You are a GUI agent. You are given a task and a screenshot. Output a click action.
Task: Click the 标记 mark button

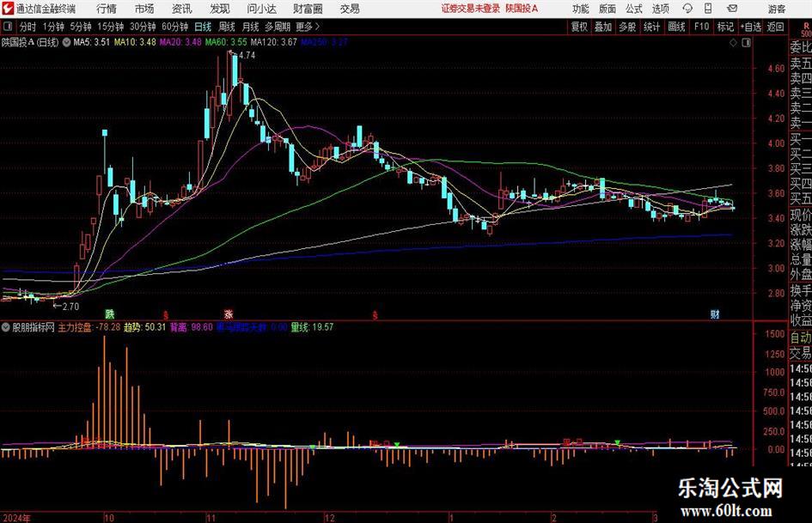pos(725,27)
